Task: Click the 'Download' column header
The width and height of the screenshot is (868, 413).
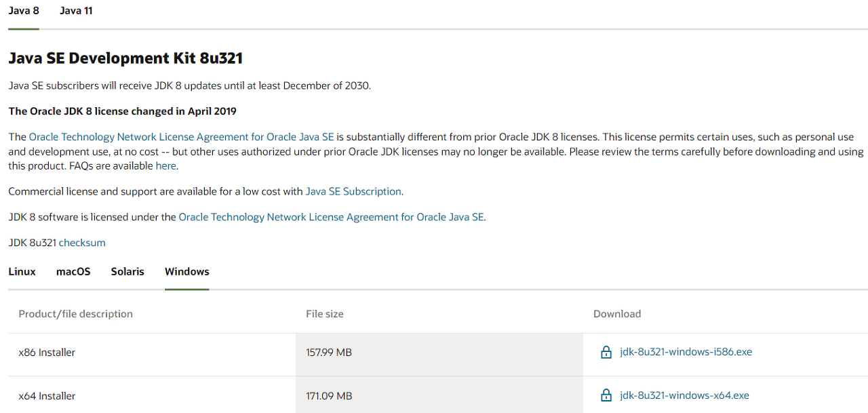Action: (x=617, y=314)
